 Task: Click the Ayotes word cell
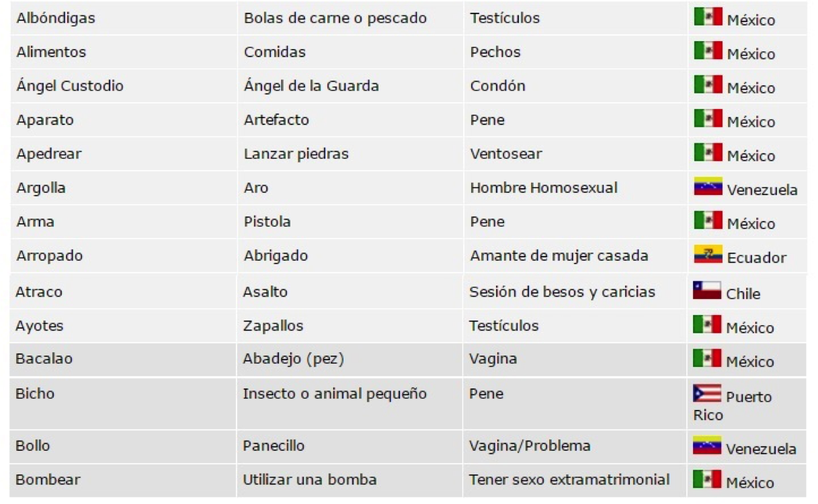(39, 326)
